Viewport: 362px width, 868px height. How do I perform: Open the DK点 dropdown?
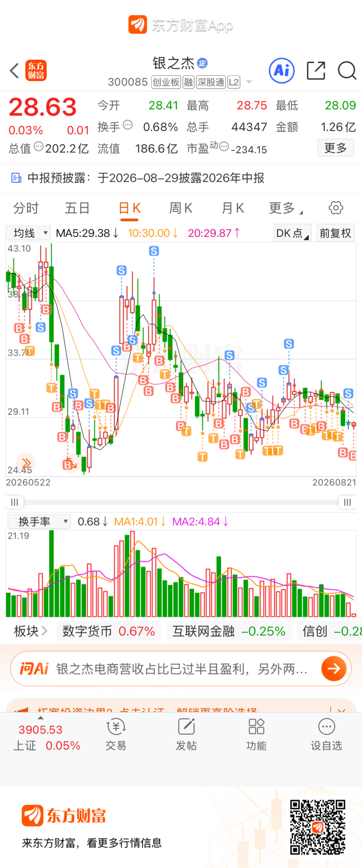click(292, 233)
